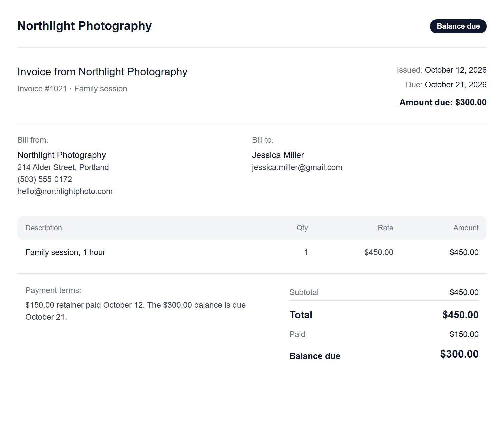The width and height of the screenshot is (504, 427).
Task: Click the Description column header
Action: (44, 228)
